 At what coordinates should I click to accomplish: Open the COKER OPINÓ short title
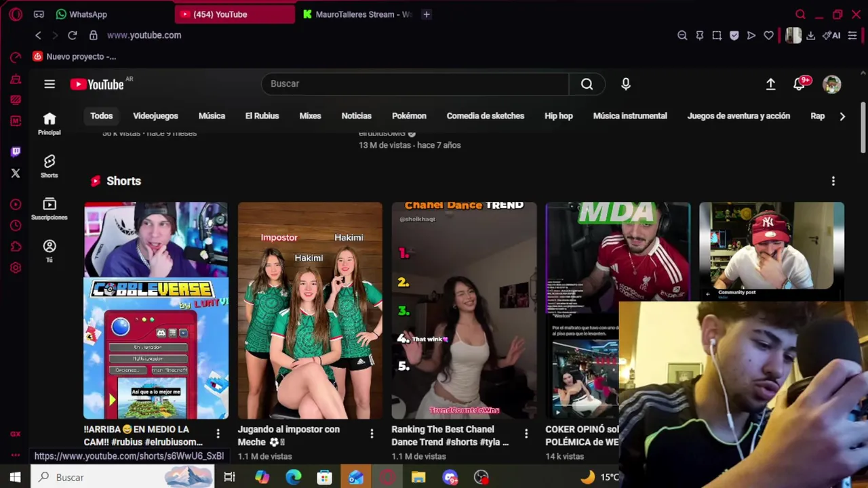[582, 435]
